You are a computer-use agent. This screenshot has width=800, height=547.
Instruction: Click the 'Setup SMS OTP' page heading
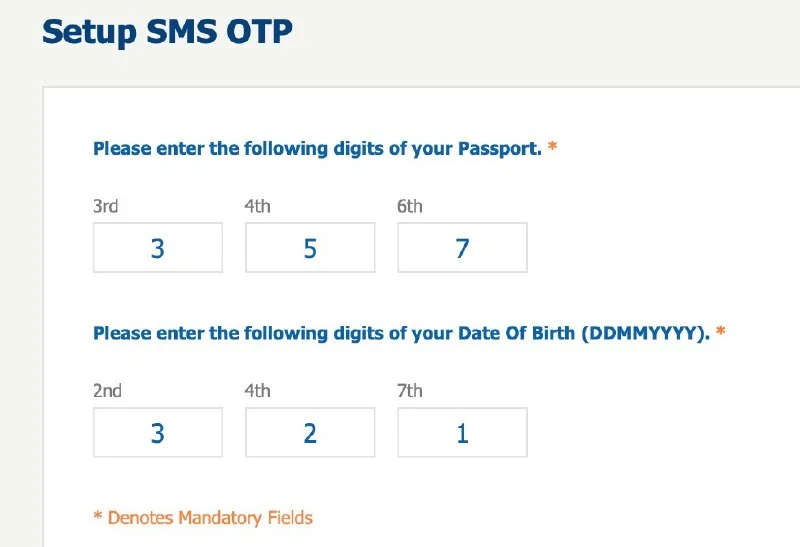(x=167, y=31)
